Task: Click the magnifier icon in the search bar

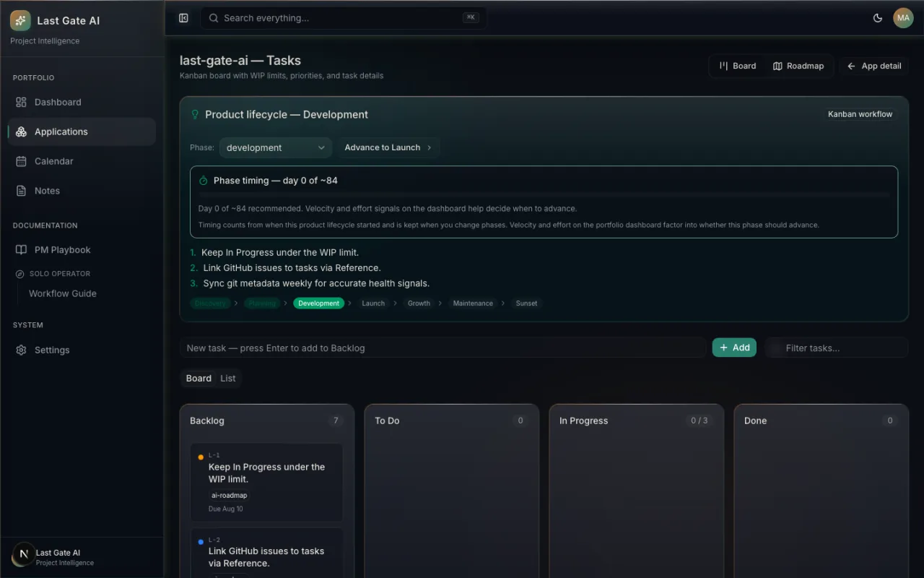Action: click(214, 18)
